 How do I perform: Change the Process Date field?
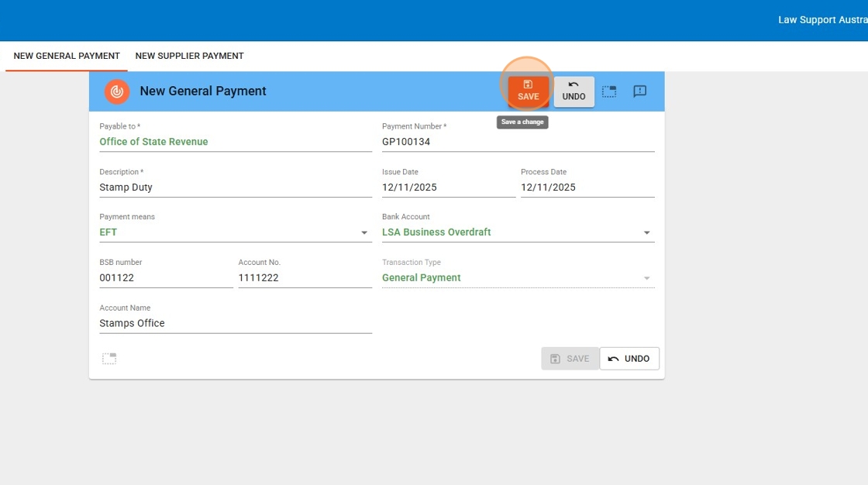[x=587, y=187]
